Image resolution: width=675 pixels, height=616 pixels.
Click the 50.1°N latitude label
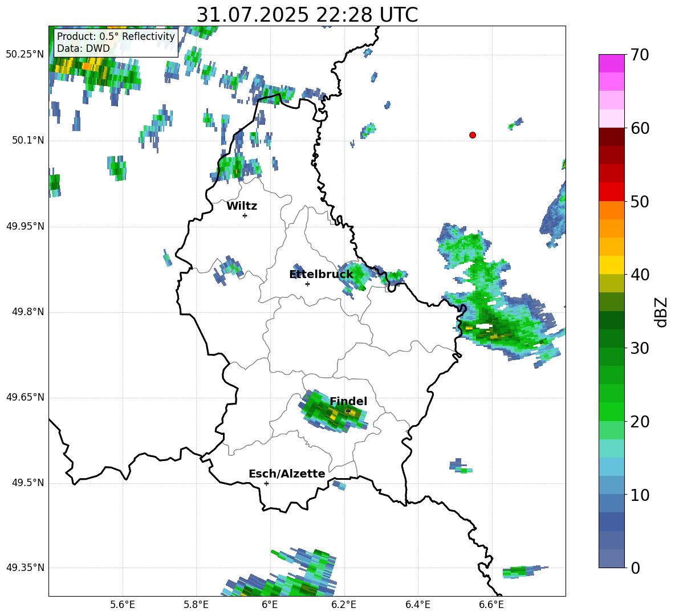(x=28, y=141)
